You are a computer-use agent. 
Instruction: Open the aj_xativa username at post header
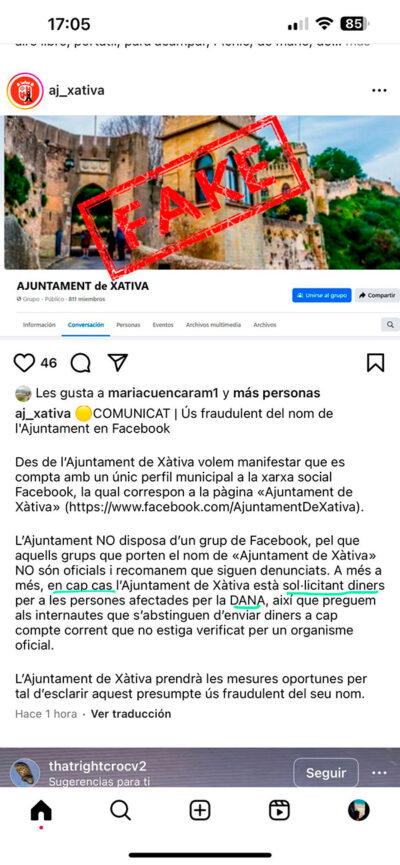click(76, 90)
